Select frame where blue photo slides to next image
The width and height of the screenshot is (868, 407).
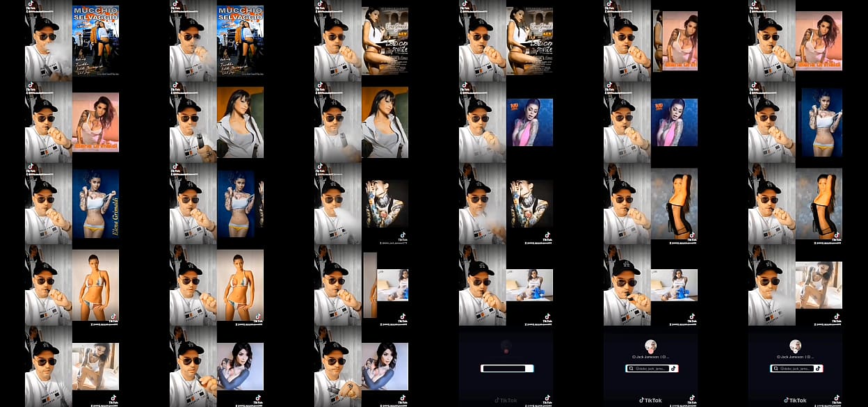[x=217, y=203]
